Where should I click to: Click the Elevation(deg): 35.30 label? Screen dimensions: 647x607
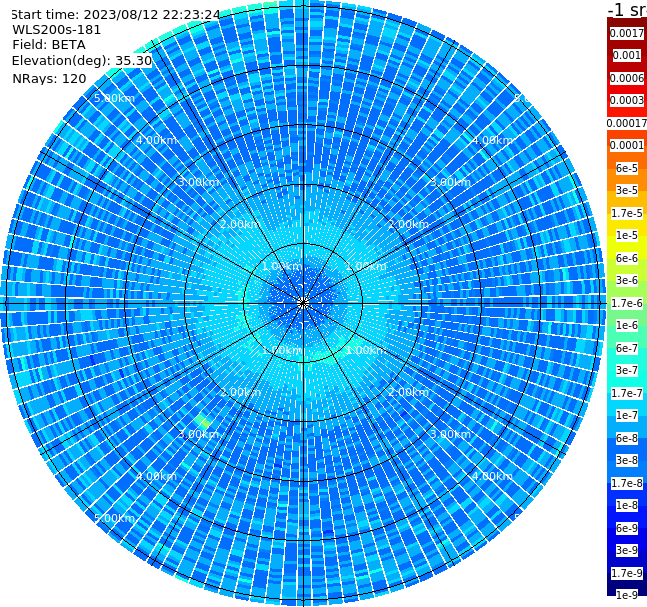tap(82, 61)
